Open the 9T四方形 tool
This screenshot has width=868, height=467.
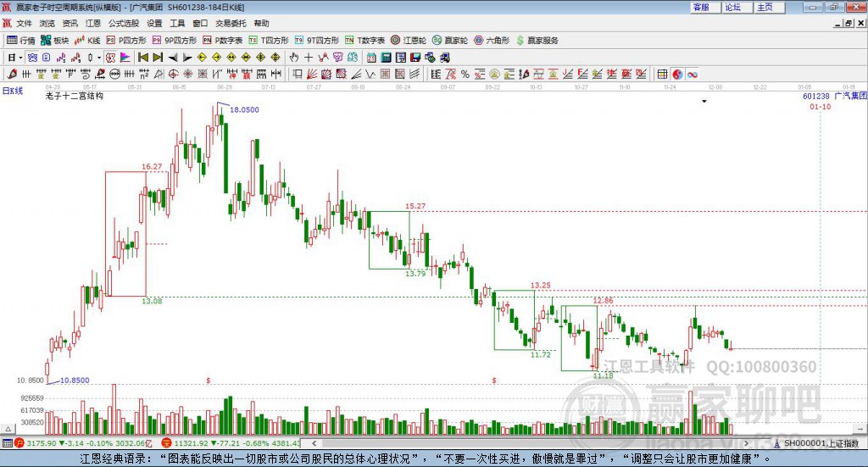(x=317, y=41)
